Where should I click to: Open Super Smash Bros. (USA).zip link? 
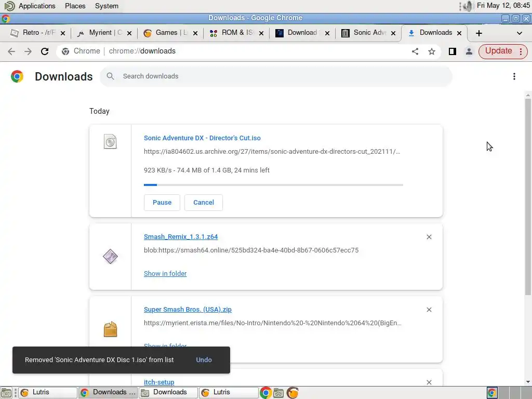click(x=188, y=310)
